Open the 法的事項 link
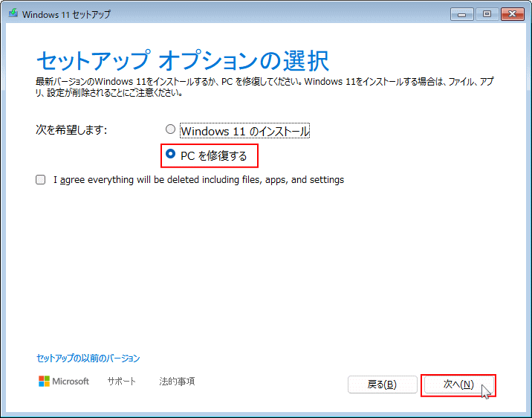The width and height of the screenshot is (532, 418). [177, 382]
